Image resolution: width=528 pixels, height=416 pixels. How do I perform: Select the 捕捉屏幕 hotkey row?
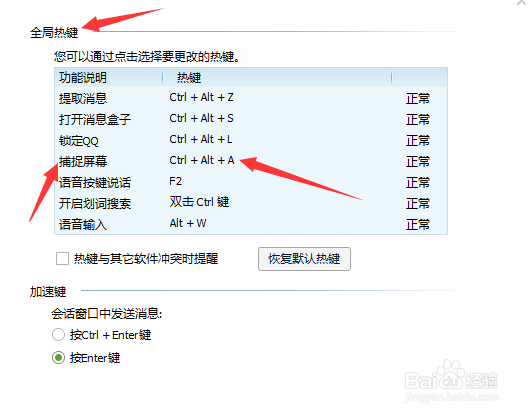pyautogui.click(x=251, y=161)
